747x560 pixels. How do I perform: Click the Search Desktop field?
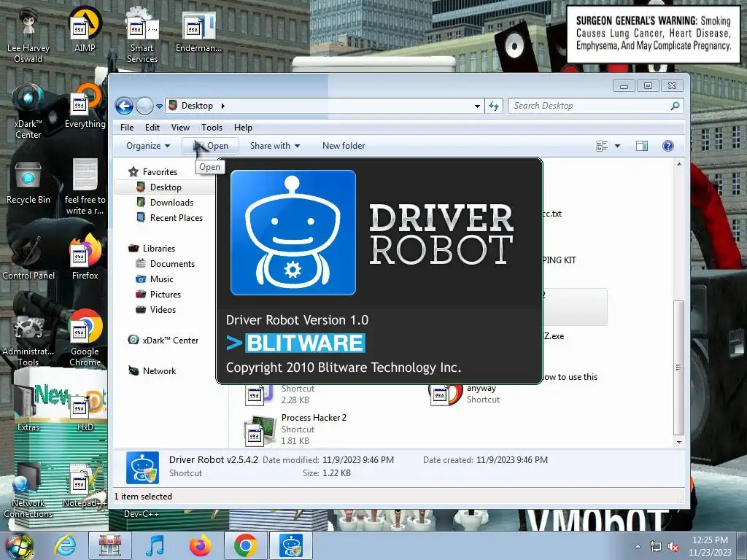[x=595, y=106]
